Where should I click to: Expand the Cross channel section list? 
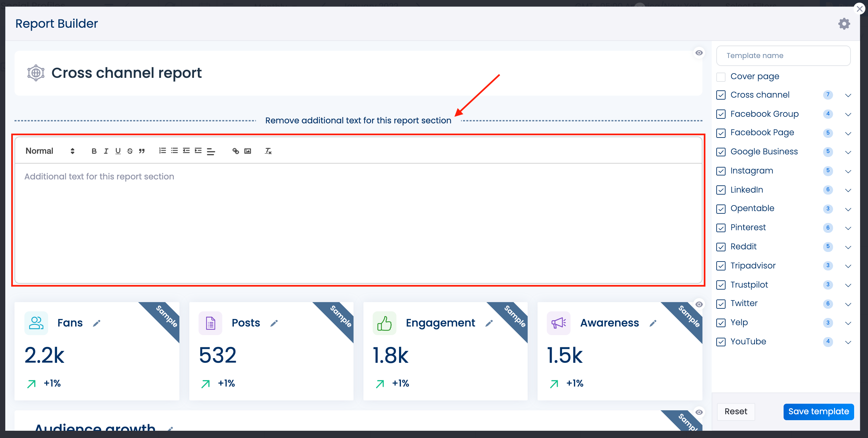coord(848,95)
